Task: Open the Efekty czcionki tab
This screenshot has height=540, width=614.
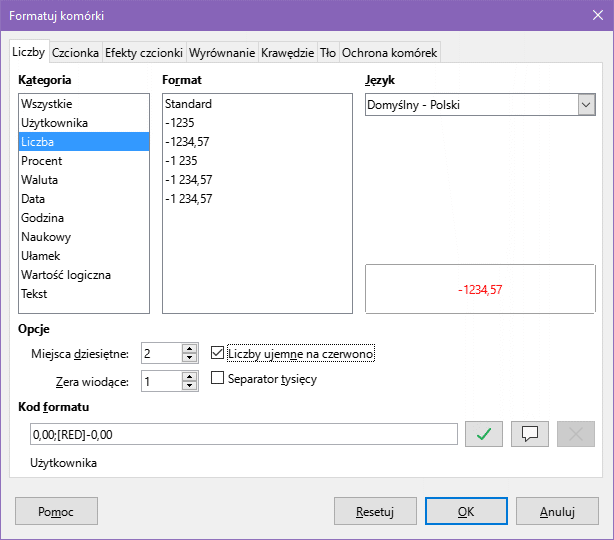Action: pyautogui.click(x=144, y=53)
